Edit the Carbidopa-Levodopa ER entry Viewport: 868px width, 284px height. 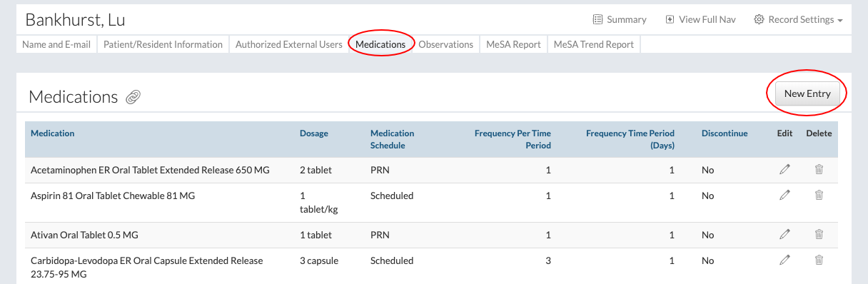coord(784,260)
